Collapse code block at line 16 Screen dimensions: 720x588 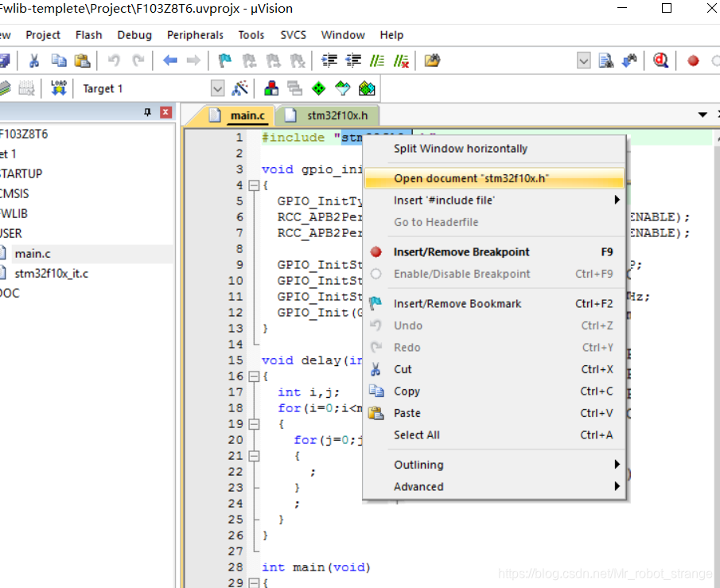[254, 376]
